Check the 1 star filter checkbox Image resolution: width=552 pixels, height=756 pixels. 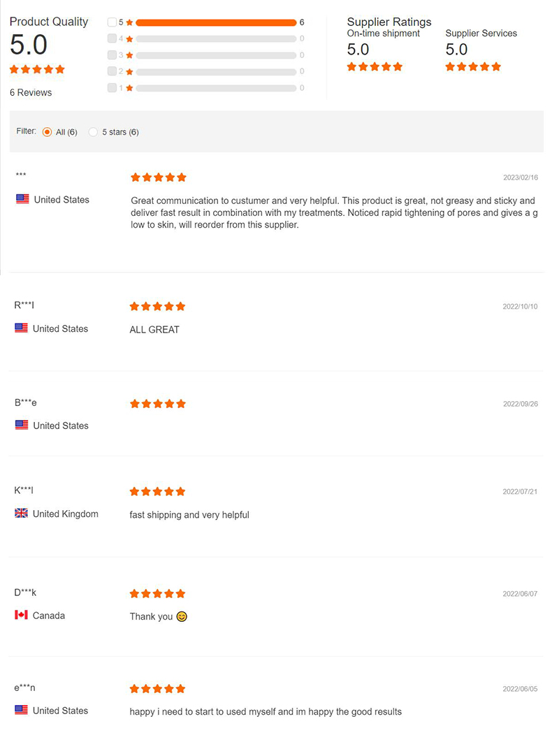point(112,88)
